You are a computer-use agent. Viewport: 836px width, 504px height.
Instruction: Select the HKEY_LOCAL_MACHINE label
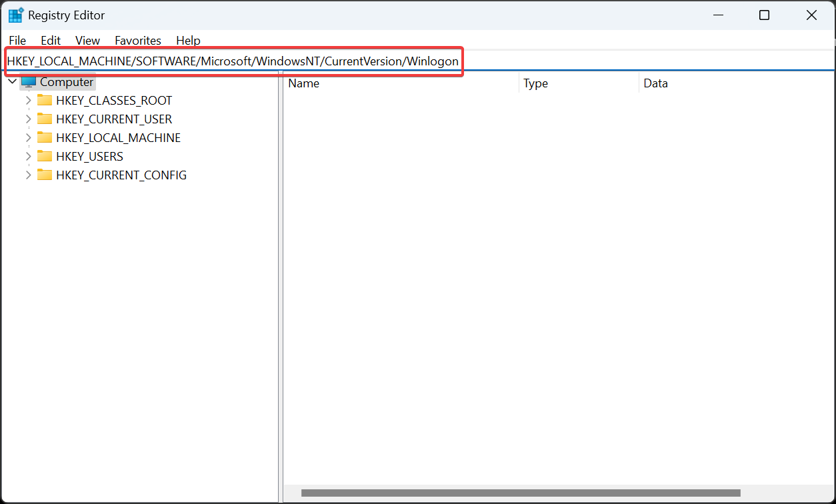tap(119, 138)
